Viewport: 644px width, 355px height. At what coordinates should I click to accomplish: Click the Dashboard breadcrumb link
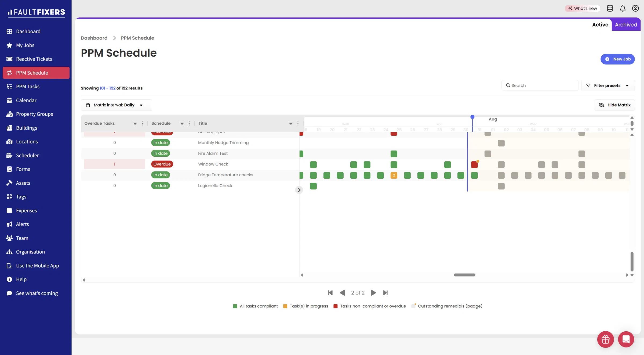94,38
